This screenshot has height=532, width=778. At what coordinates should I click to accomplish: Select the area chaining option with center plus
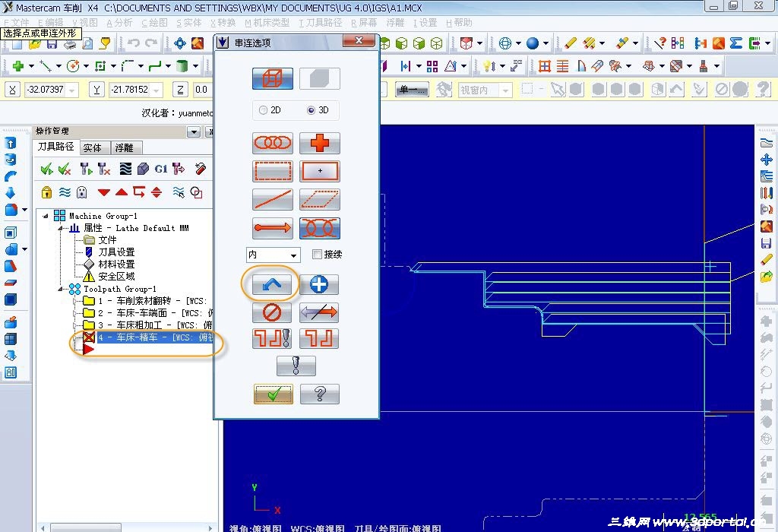(320, 171)
